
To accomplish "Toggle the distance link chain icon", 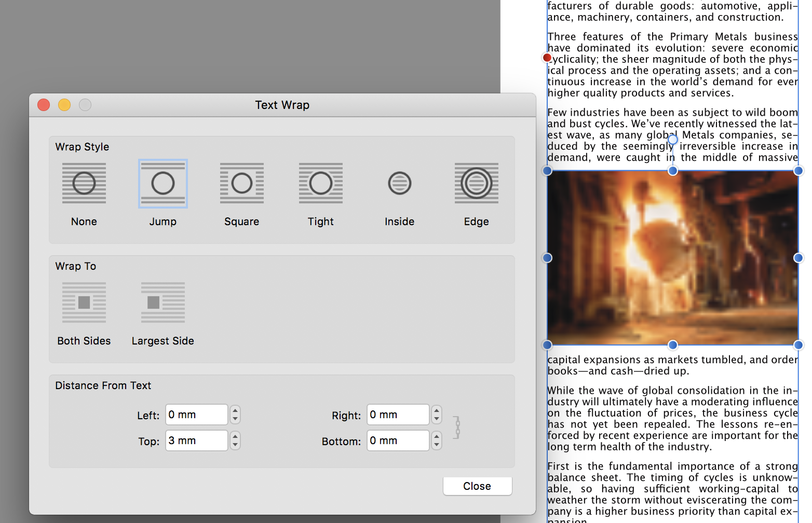I will coord(457,428).
